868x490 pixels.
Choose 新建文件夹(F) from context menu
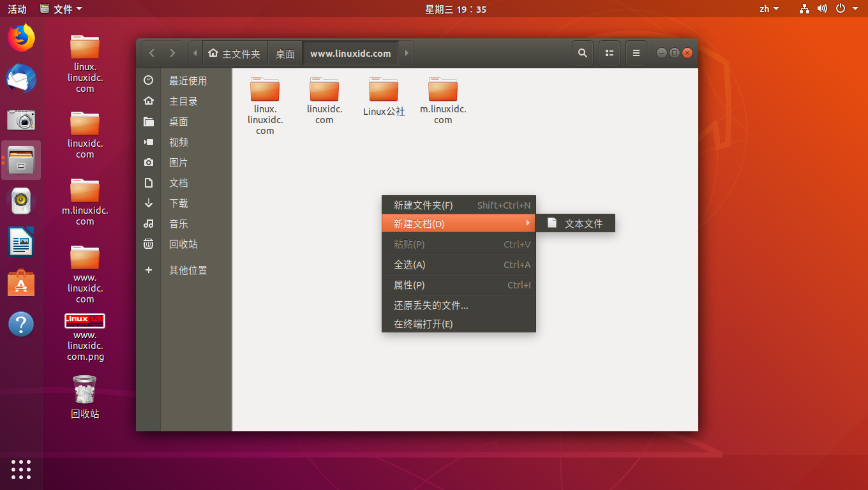click(x=458, y=205)
